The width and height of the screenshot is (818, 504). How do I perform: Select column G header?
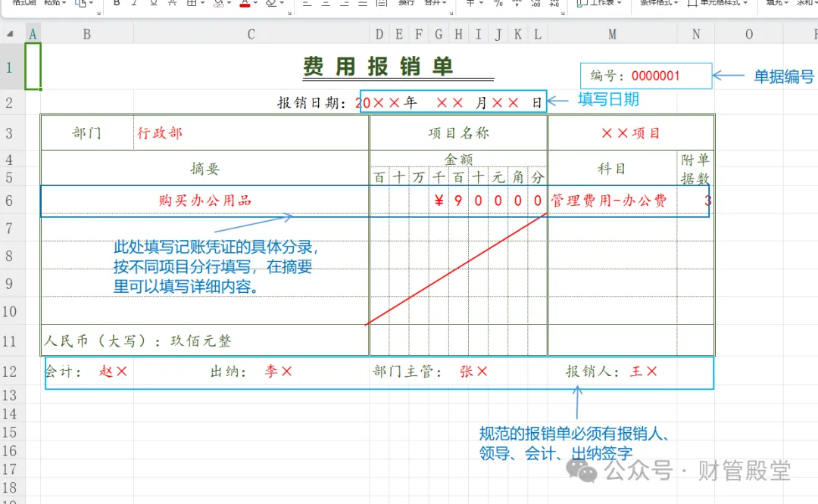tap(439, 34)
